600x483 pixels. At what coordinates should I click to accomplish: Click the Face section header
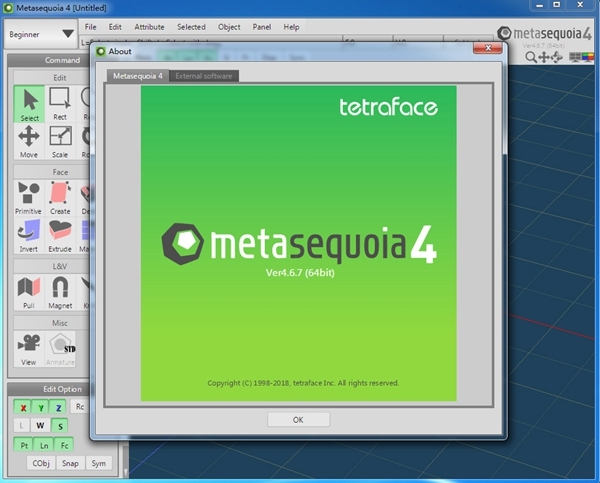pos(51,172)
